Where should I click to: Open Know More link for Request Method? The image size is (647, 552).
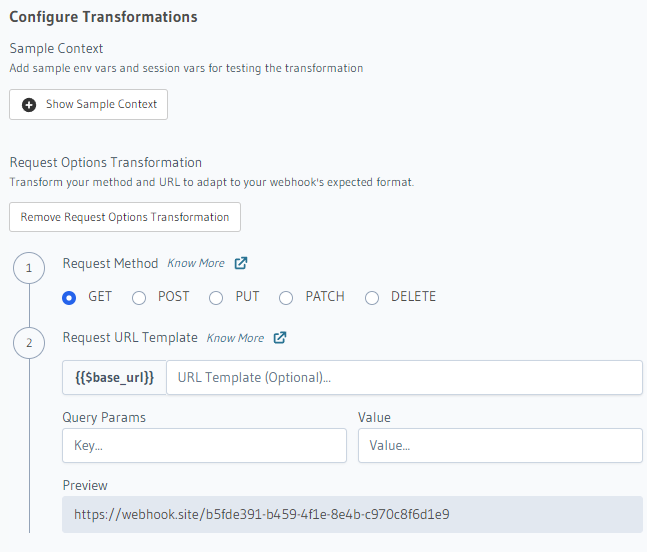pyautogui.click(x=196, y=263)
